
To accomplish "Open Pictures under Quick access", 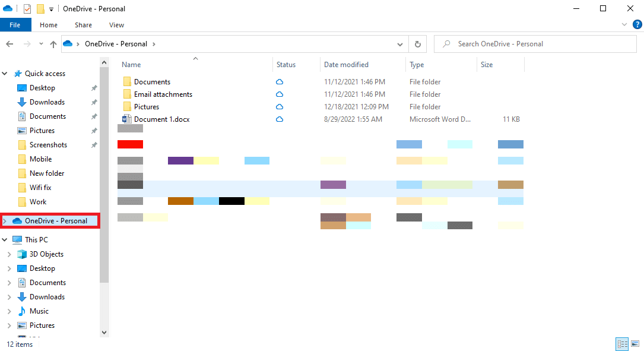I will (x=42, y=131).
